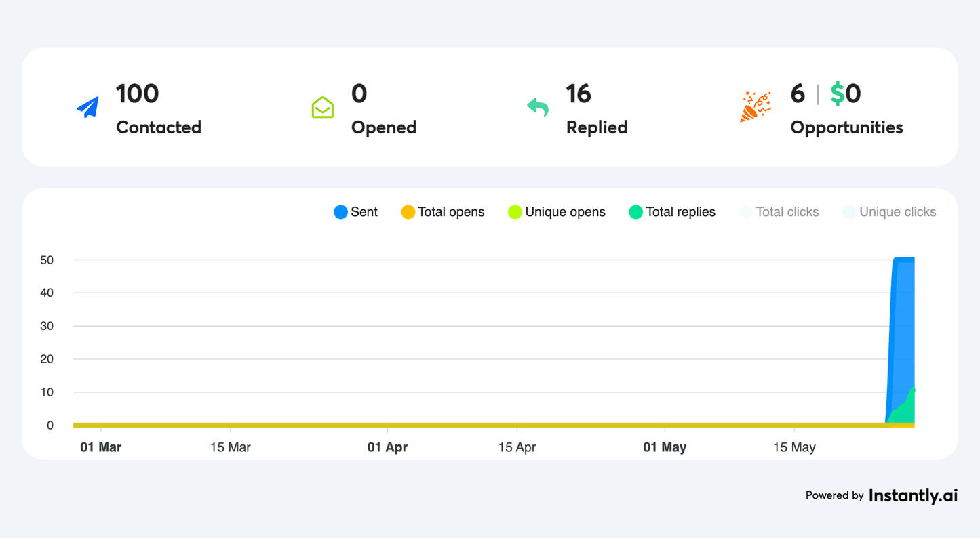
Task: Enable the Total clicks series
Action: pyautogui.click(x=787, y=212)
